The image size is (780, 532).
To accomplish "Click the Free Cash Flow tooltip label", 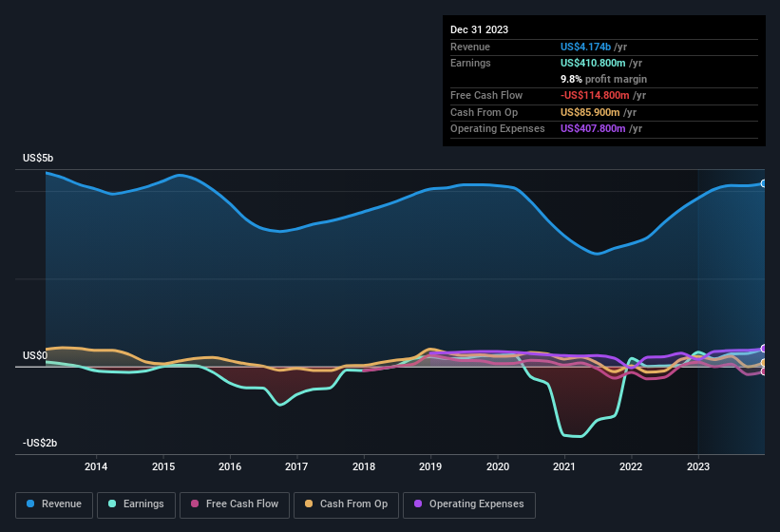I will point(486,95).
